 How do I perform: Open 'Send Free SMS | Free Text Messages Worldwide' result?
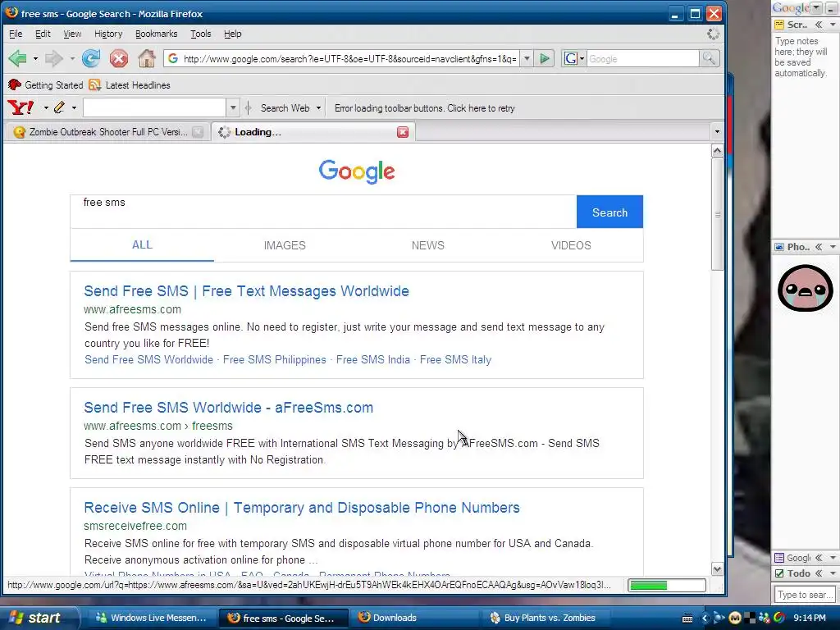[x=246, y=291]
